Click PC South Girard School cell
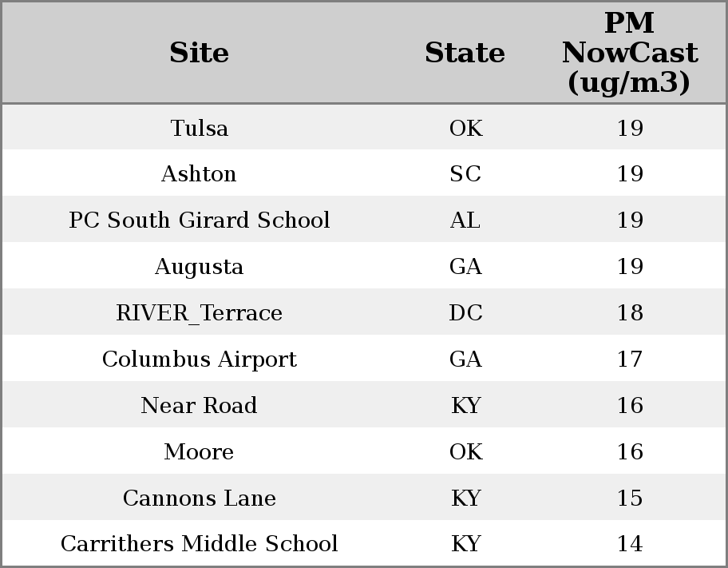This screenshot has height=568, width=728. pos(200,220)
